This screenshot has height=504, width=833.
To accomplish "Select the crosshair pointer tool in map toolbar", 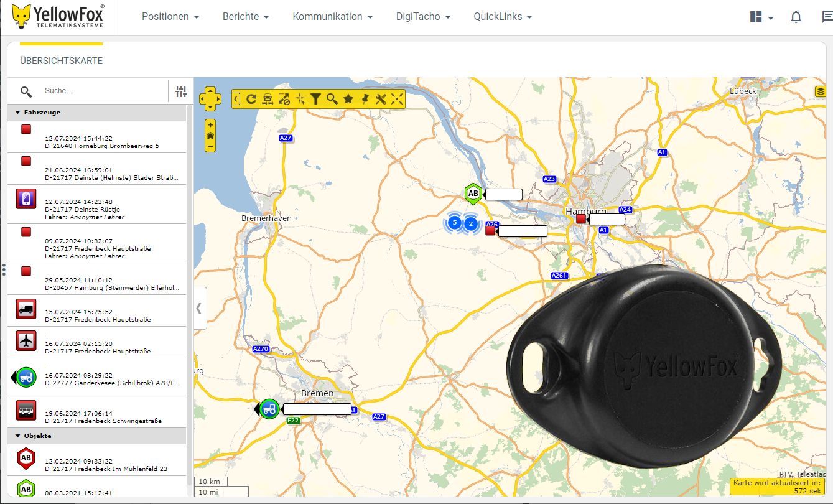I will [300, 98].
